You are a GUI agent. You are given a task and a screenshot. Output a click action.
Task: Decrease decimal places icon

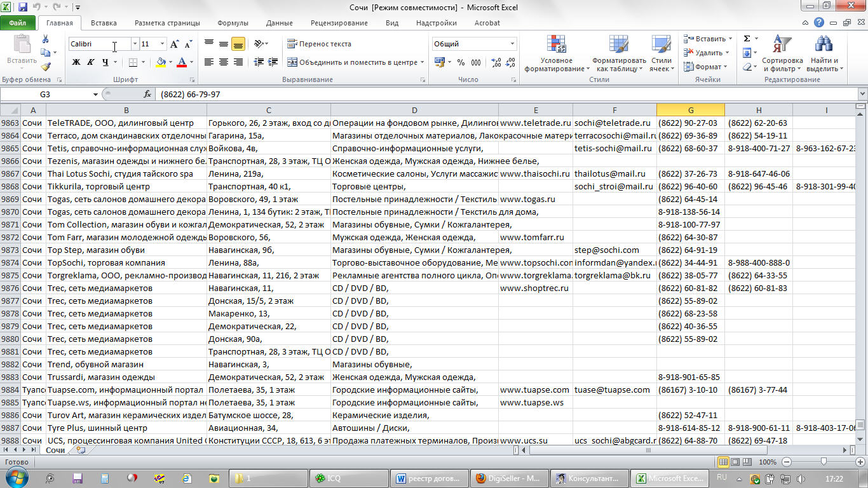point(510,62)
